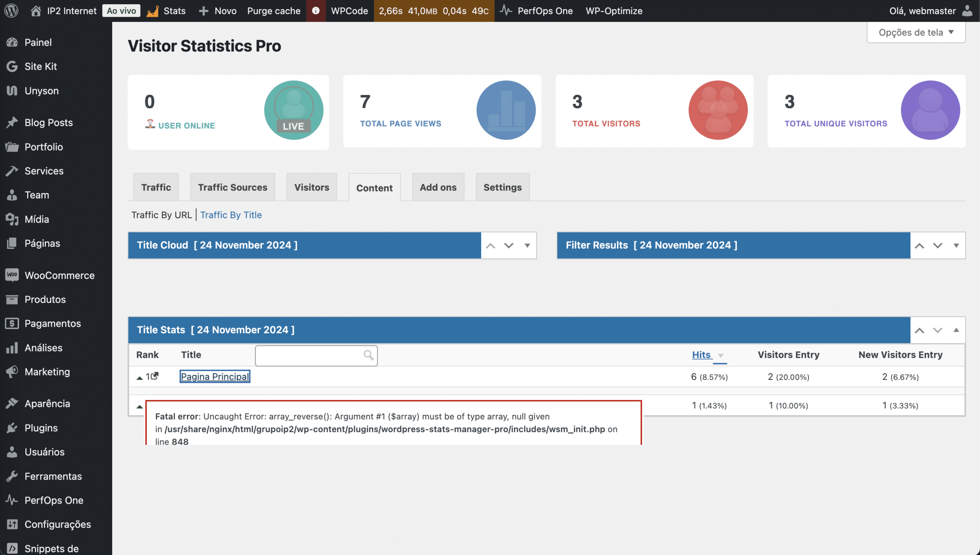This screenshot has width=980, height=555.
Task: Move Title Cloud panel down
Action: point(509,246)
